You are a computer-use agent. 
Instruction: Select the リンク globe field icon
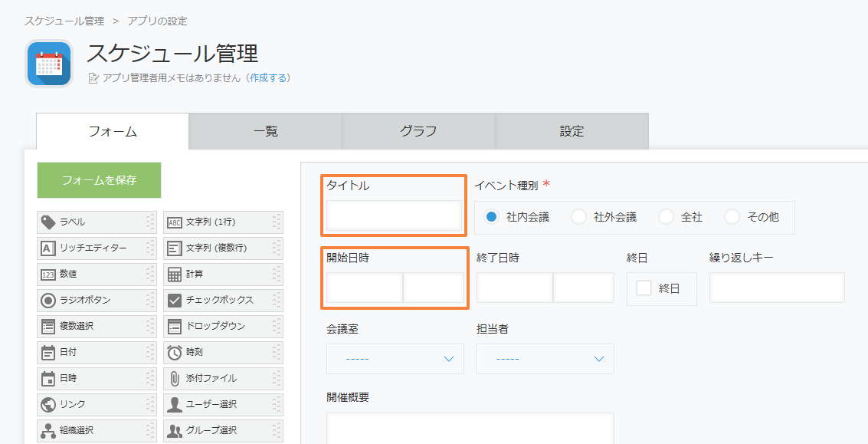click(x=48, y=405)
